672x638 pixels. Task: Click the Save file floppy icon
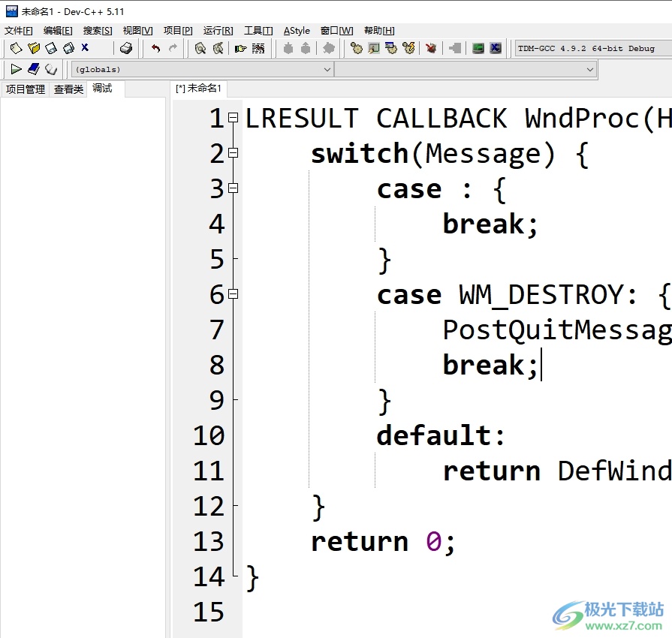coord(50,48)
